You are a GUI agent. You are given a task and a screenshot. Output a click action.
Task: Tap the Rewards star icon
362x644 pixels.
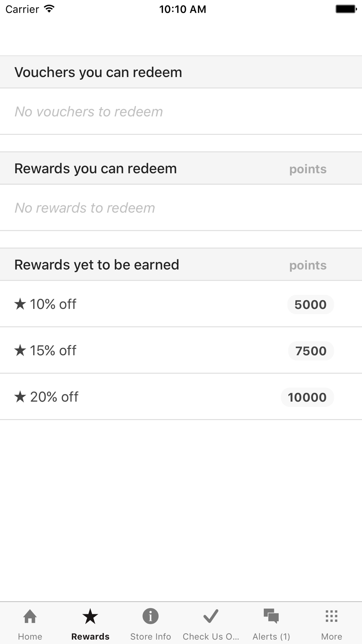[x=90, y=616]
